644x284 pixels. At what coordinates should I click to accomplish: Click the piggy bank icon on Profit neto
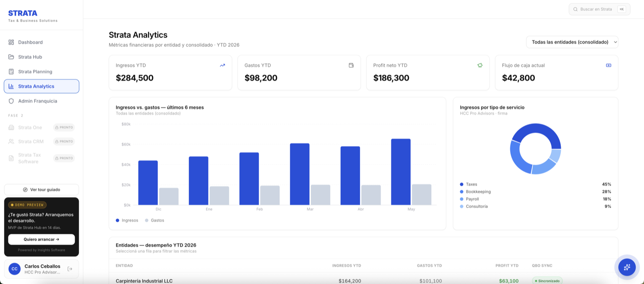[x=480, y=65]
